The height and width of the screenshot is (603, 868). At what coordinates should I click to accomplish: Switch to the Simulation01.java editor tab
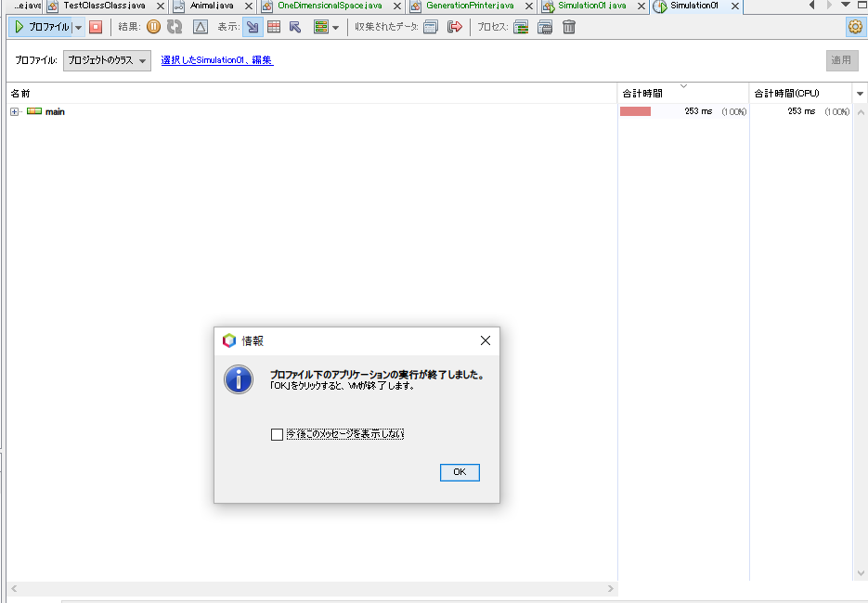pyautogui.click(x=591, y=6)
